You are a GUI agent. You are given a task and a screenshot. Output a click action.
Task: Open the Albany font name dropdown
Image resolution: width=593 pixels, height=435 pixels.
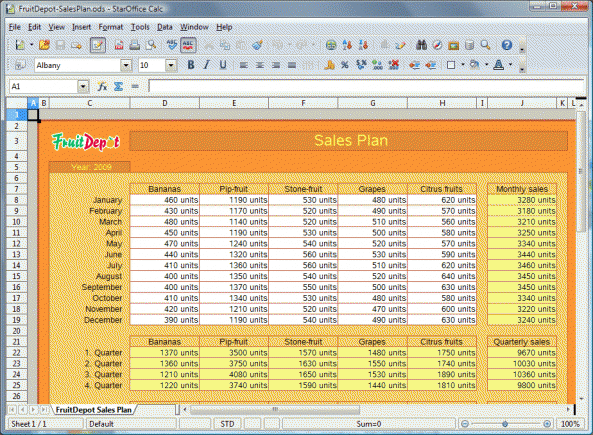[126, 65]
